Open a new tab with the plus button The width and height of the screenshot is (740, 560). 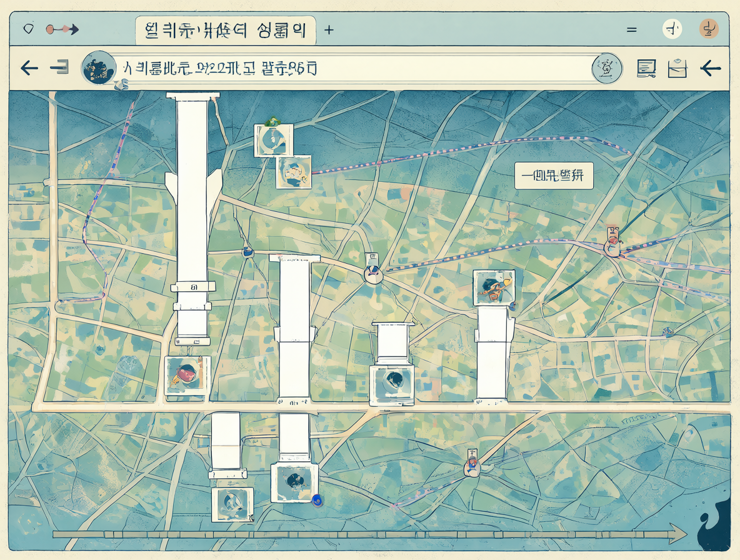(329, 30)
